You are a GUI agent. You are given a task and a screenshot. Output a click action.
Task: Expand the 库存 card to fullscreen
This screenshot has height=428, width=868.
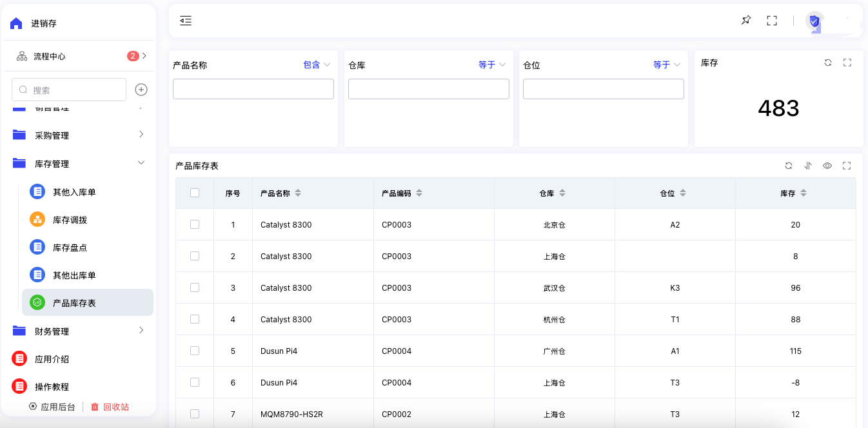(x=847, y=63)
